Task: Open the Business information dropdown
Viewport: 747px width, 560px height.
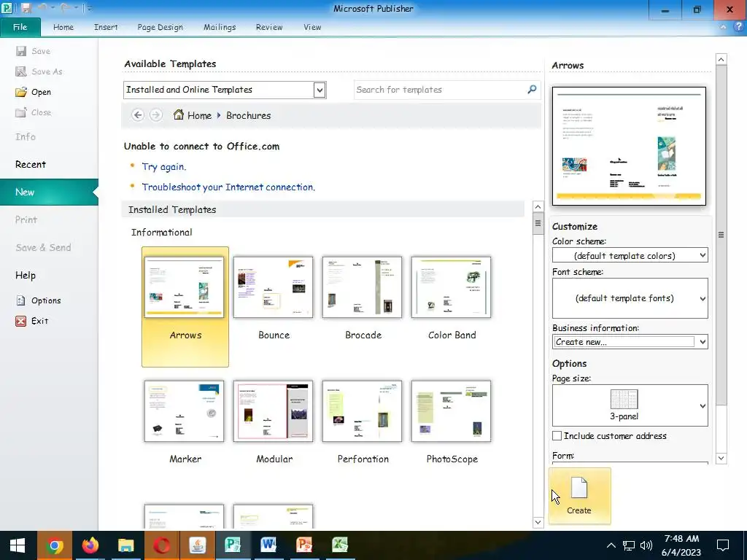Action: pyautogui.click(x=703, y=341)
